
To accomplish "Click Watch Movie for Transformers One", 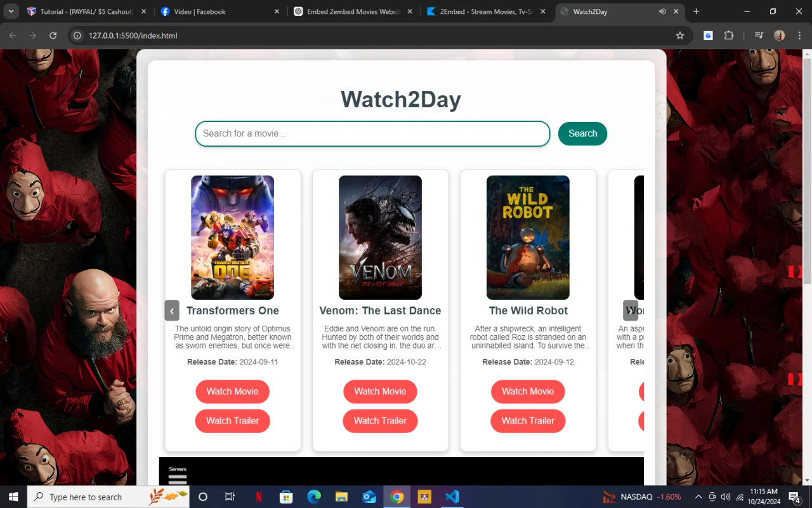I will pyautogui.click(x=232, y=391).
